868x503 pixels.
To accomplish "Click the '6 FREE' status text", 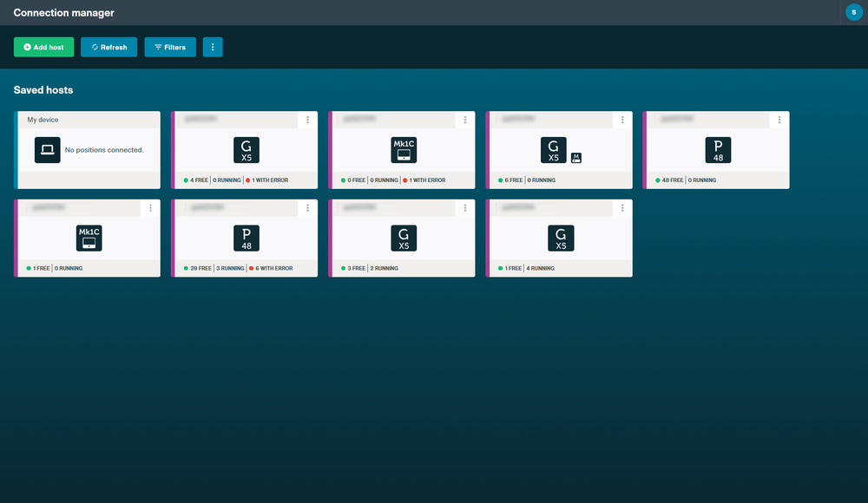I will (514, 180).
